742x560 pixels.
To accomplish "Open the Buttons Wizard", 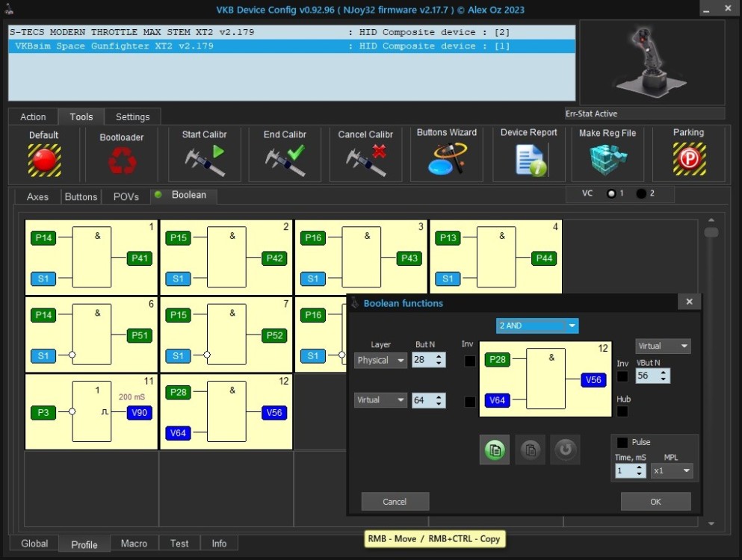I will point(446,158).
